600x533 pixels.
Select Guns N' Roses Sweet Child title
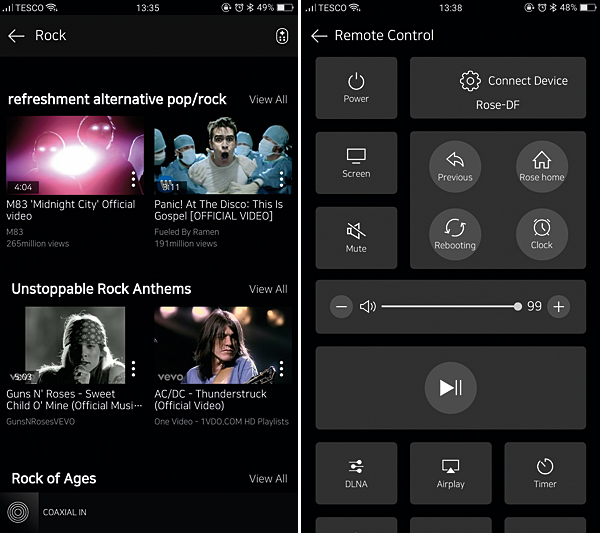74,399
